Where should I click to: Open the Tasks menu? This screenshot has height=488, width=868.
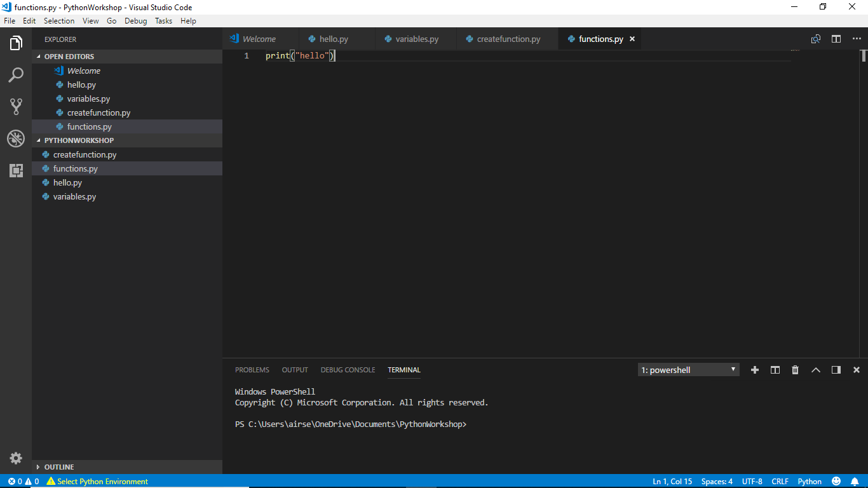point(163,20)
